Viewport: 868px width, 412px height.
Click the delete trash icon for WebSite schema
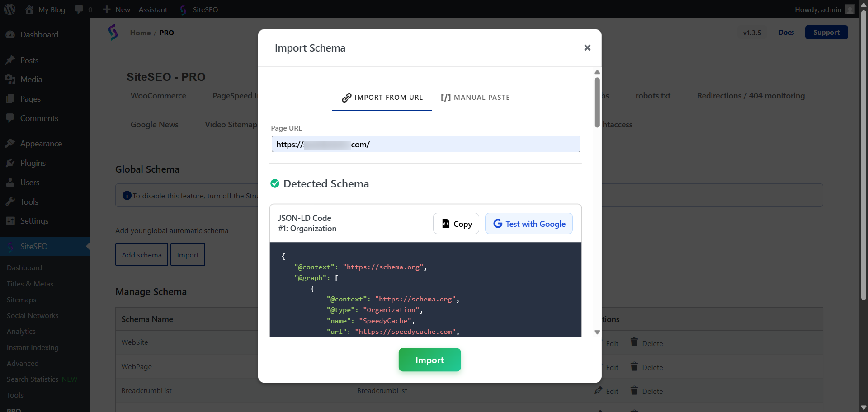point(634,342)
